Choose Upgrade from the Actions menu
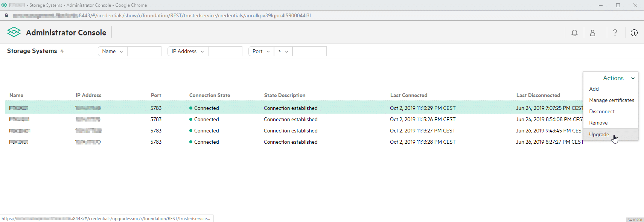 (611, 134)
